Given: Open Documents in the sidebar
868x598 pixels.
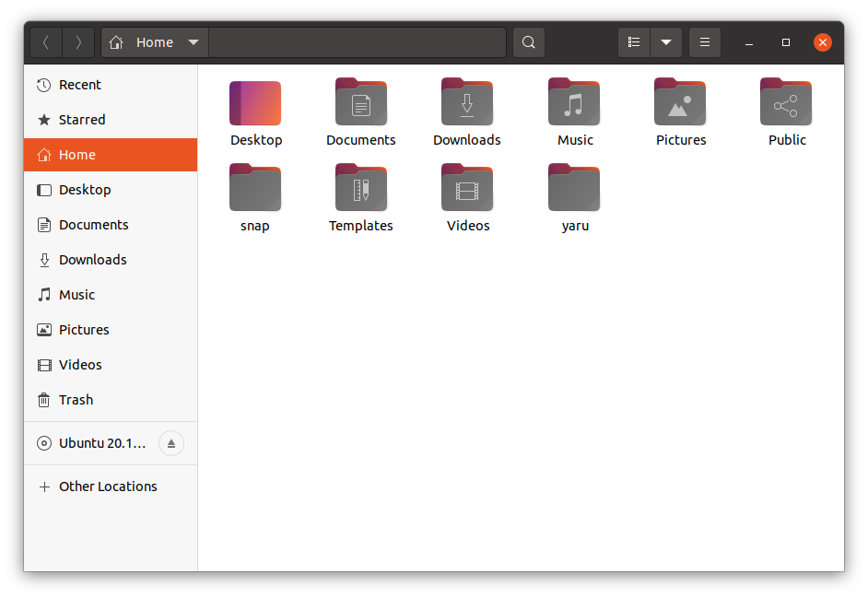Looking at the screenshot, I should tap(111, 225).
